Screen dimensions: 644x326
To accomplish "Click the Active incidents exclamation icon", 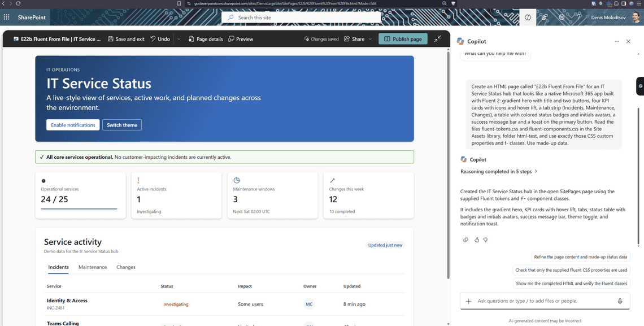I will coord(138,180).
